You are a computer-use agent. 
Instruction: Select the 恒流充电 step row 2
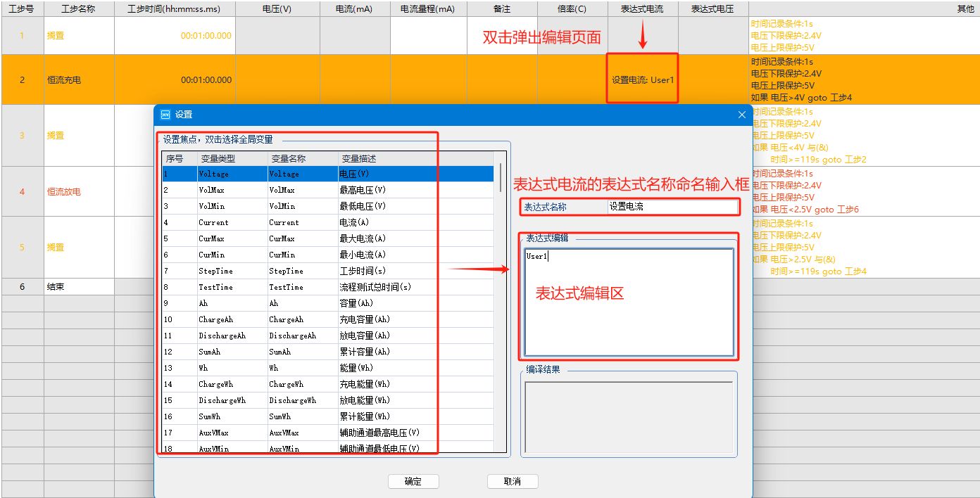(79, 79)
